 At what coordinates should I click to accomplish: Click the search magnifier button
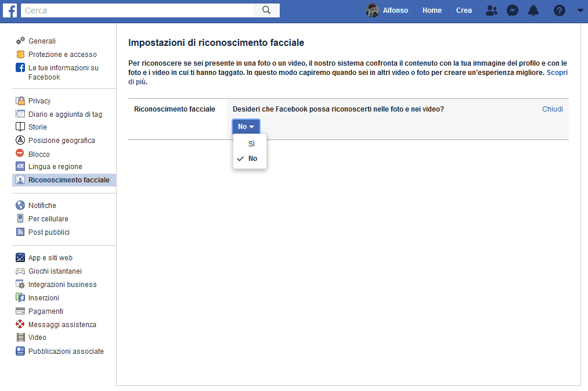pyautogui.click(x=266, y=10)
